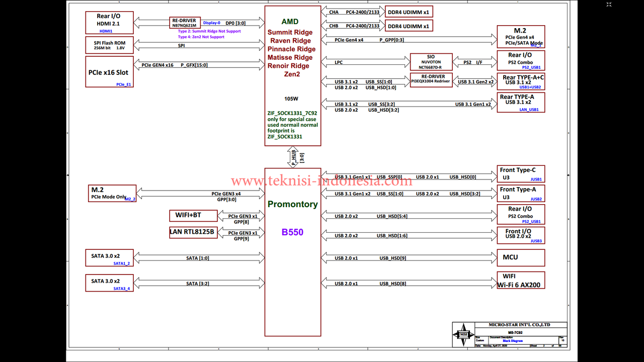Select the 105W text in CPU block
Image resolution: width=644 pixels, height=362 pixels.
(291, 99)
